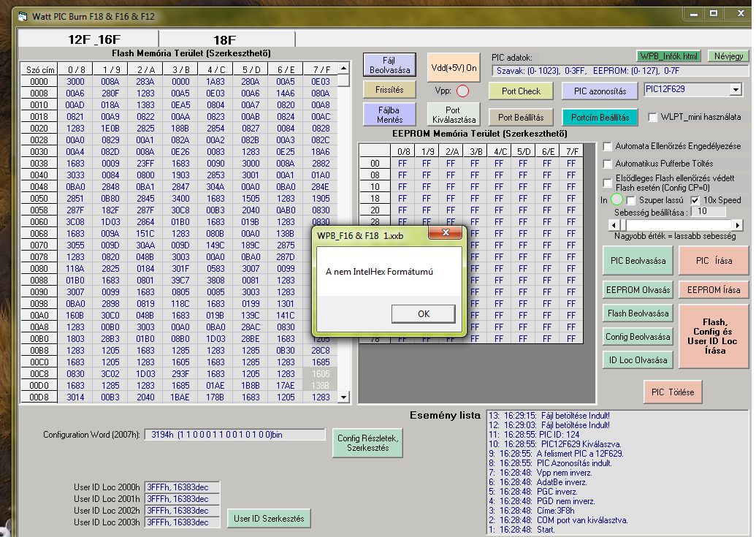This screenshot has height=537, width=756.
Task: Click the Fájlba Mentés button
Action: pyautogui.click(x=389, y=115)
